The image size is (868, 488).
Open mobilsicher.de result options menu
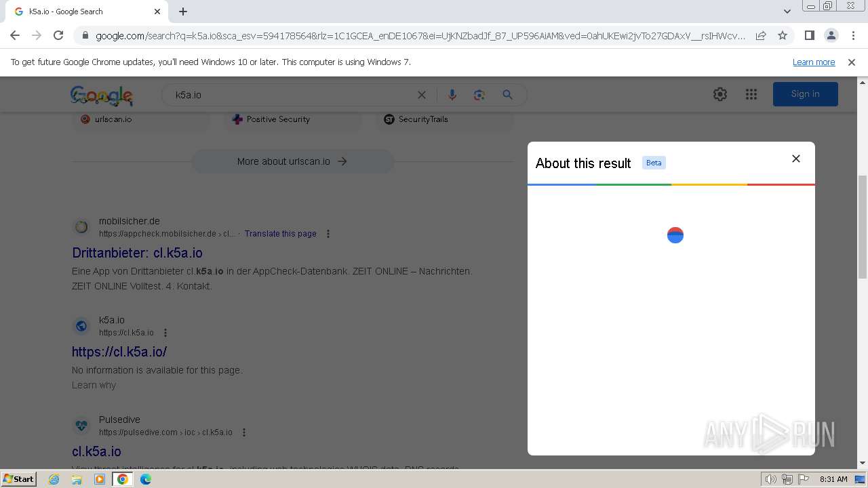tap(328, 234)
